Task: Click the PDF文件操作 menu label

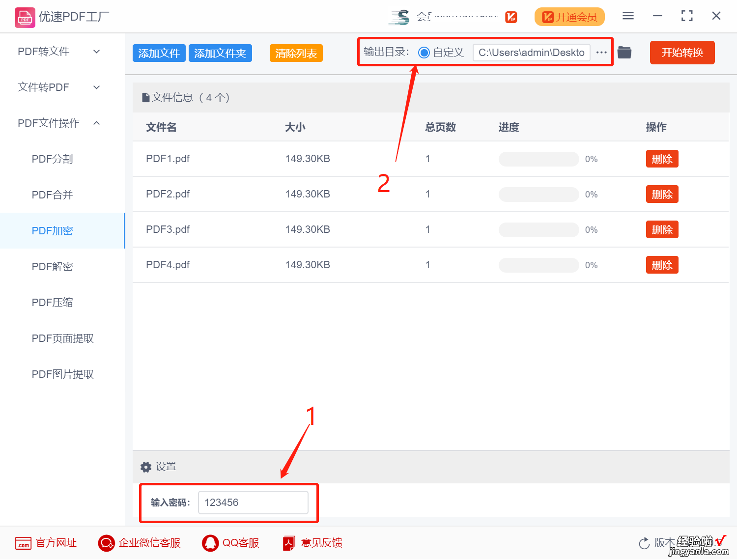Action: (x=49, y=123)
